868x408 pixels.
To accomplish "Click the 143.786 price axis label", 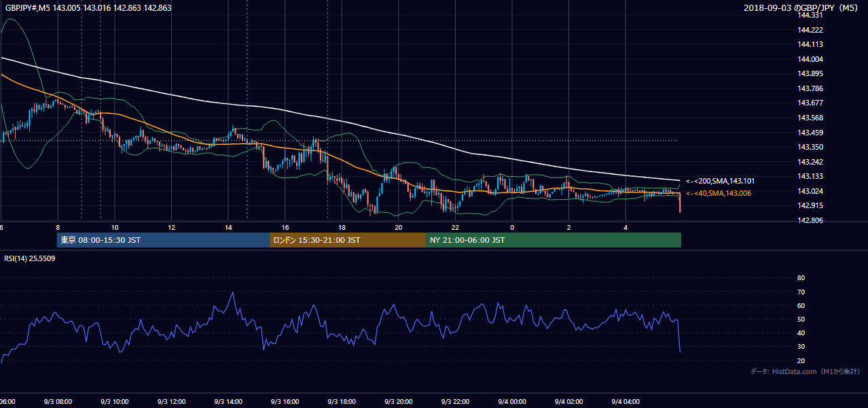I will (x=810, y=88).
